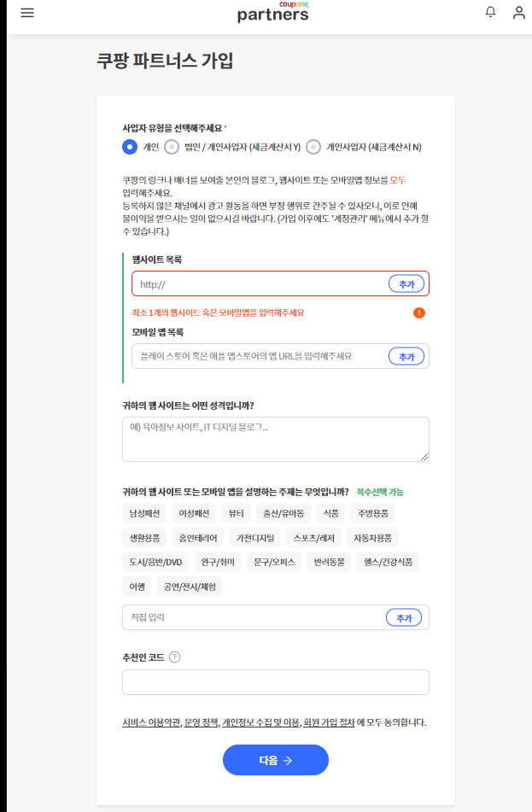
Task: Toggle the 스포츠/레저 topic tag
Action: click(314, 538)
